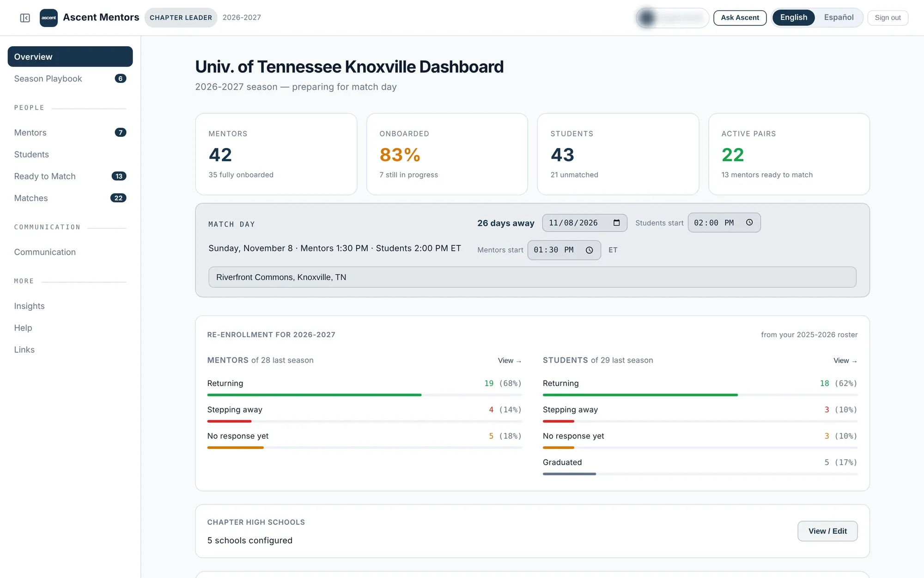924x578 pixels.
Task: Go to Students section in sidebar
Action: tap(70, 154)
